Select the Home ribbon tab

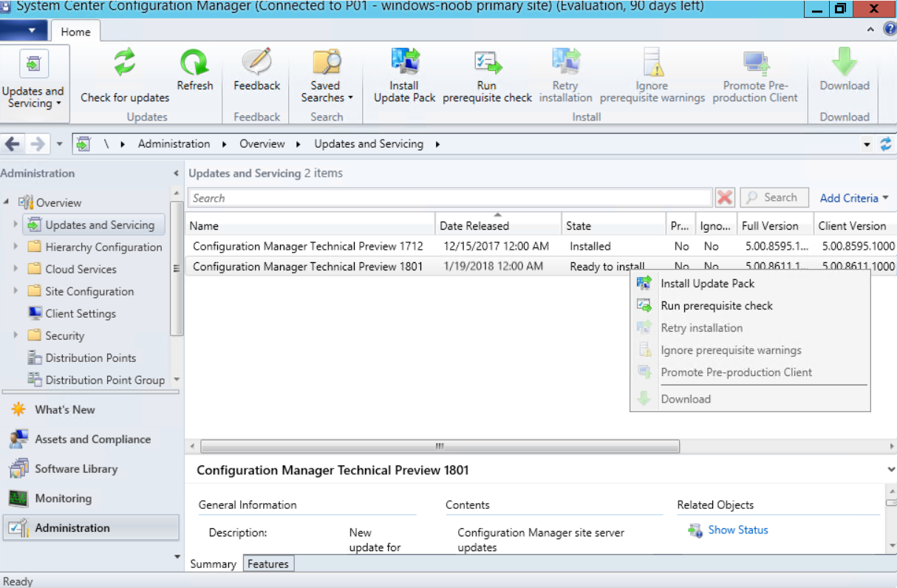pyautogui.click(x=75, y=32)
